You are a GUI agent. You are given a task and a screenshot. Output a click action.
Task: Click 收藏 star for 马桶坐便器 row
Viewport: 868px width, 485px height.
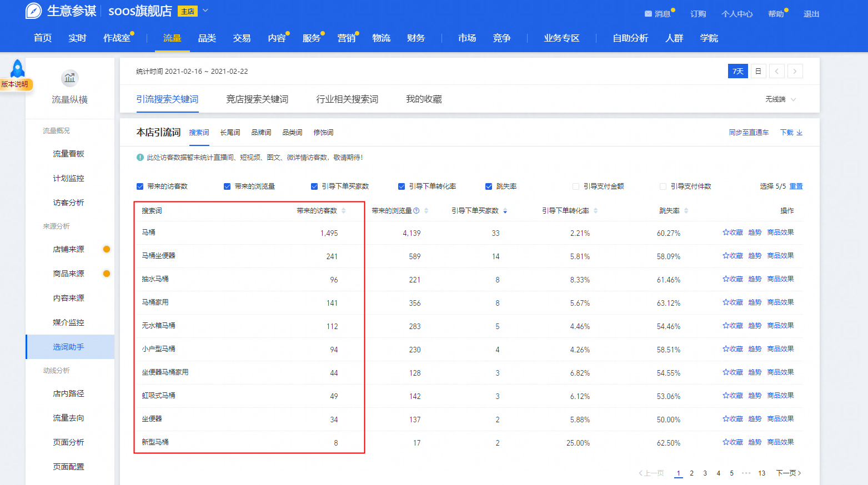(x=726, y=256)
